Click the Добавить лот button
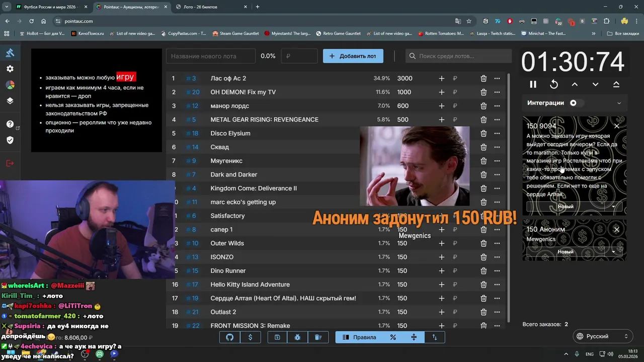 pyautogui.click(x=353, y=56)
